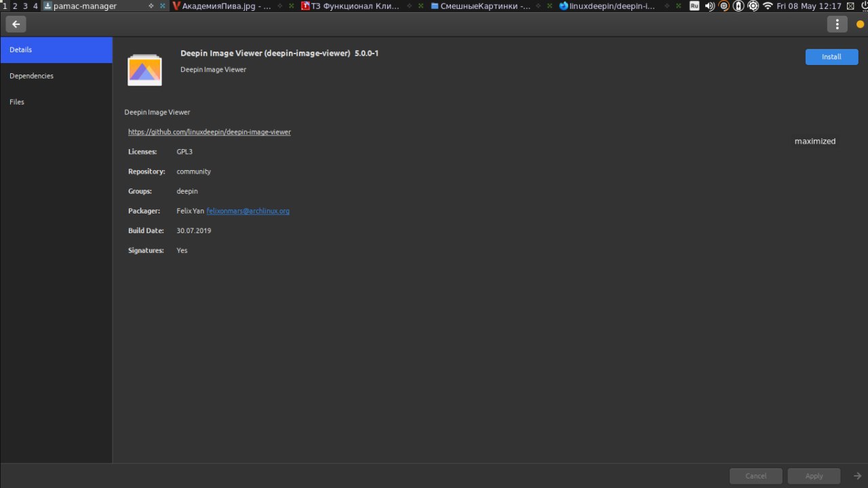The height and width of the screenshot is (488, 868).
Task: Click the Packager: field label
Action: pos(144,211)
